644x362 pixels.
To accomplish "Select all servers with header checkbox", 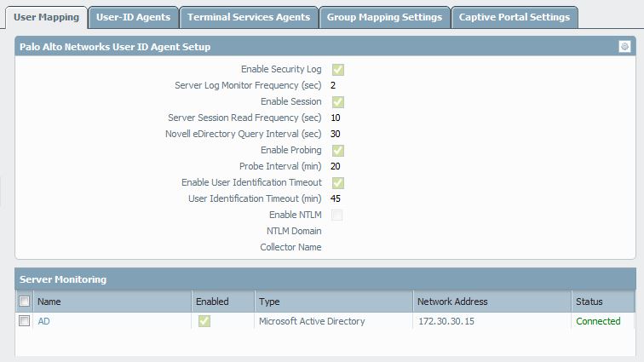I will tap(25, 302).
